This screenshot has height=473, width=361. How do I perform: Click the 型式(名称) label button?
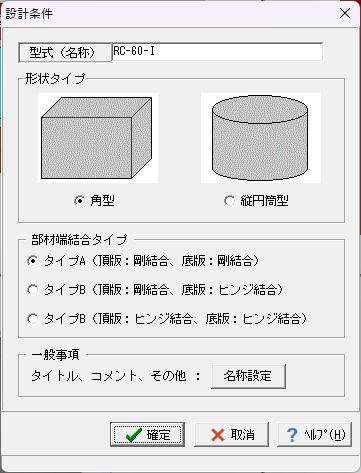pos(65,53)
